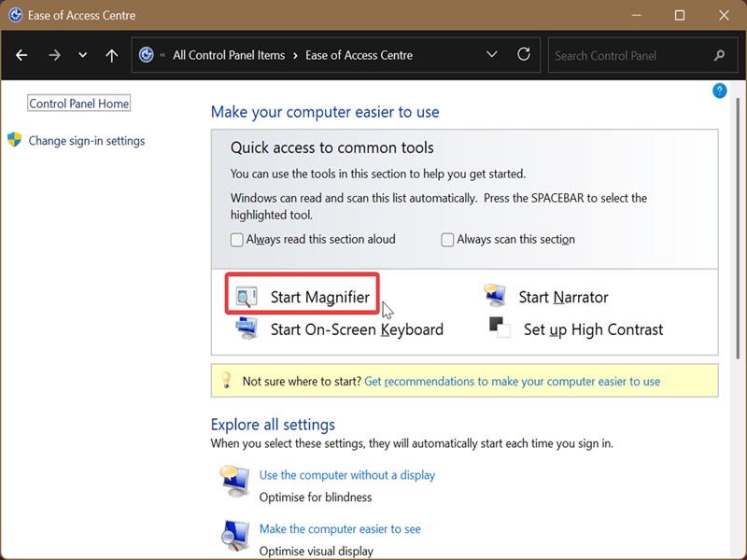This screenshot has width=747, height=560.
Task: Refresh the Ease of Access Centre page
Action: click(x=524, y=54)
